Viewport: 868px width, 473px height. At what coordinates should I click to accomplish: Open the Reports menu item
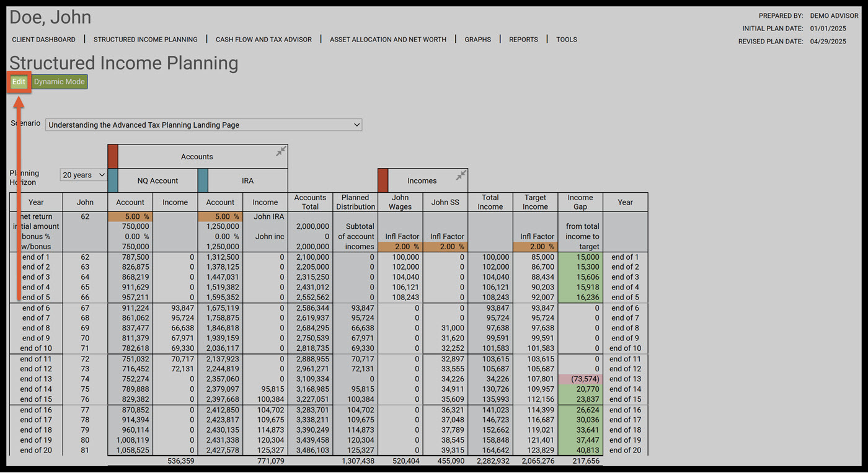[524, 40]
